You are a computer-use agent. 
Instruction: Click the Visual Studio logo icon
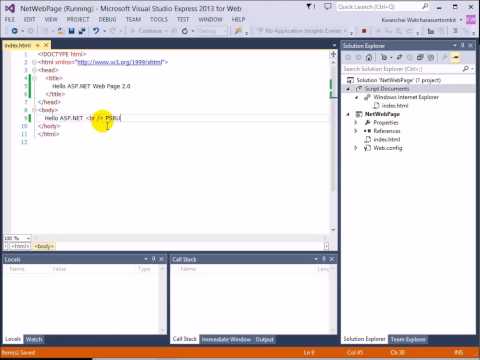[10, 8]
